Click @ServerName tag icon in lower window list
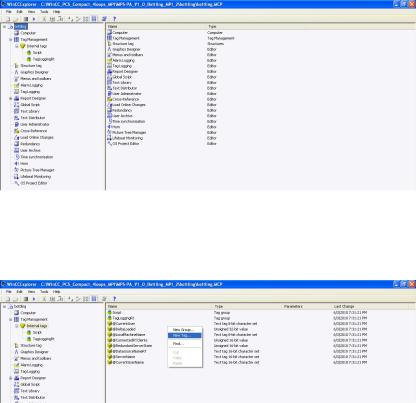This screenshot has height=403, width=416. tap(109, 357)
